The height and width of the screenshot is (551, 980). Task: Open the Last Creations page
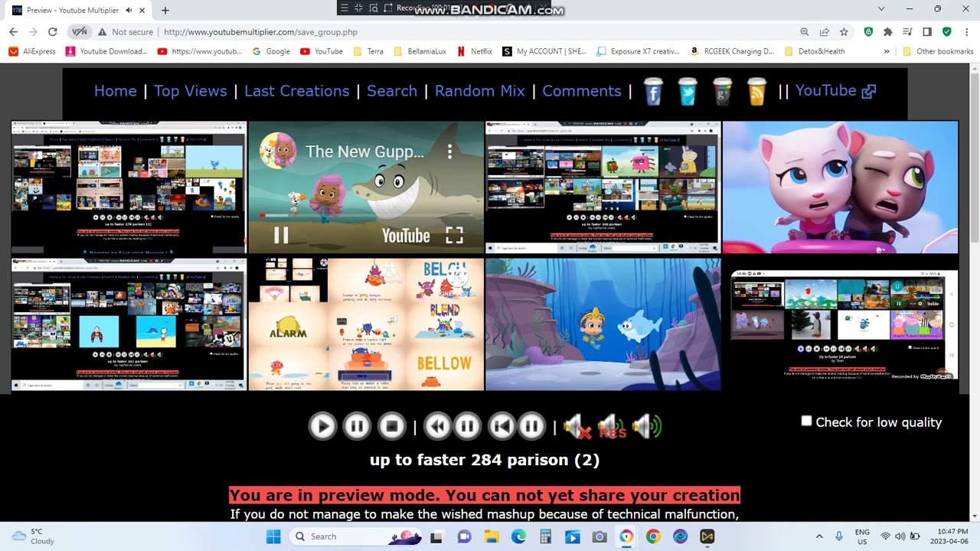click(296, 91)
